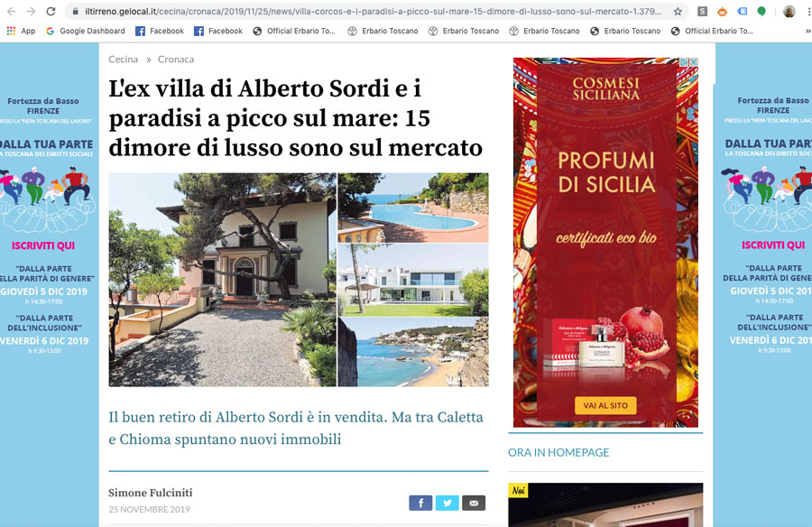Click the VAI AL SITO ad button

605,405
